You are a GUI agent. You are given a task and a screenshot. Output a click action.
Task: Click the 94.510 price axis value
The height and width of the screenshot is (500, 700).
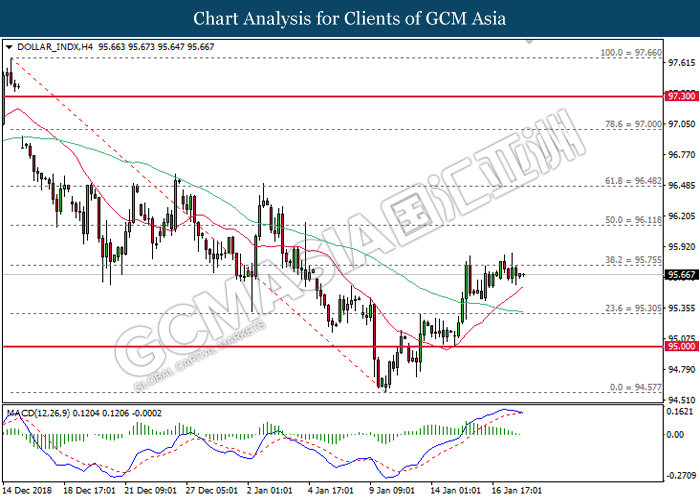[x=681, y=400]
